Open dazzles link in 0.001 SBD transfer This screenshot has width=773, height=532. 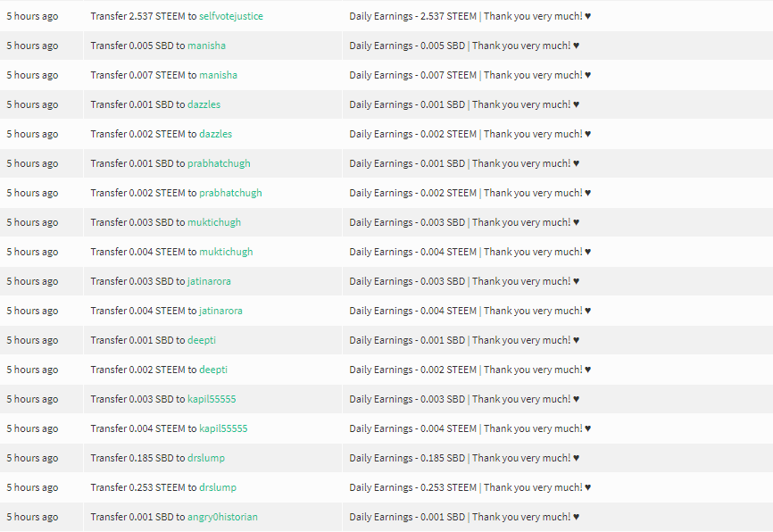pyautogui.click(x=204, y=104)
